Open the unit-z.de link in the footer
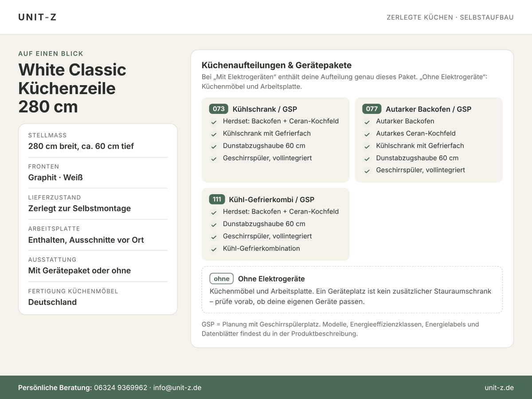Image resolution: width=532 pixels, height=399 pixels. point(499,387)
